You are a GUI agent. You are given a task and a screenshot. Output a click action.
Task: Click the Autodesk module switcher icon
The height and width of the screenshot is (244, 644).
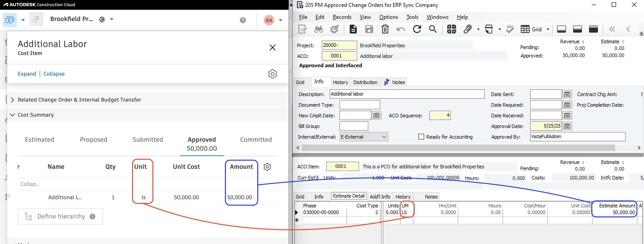click(10, 20)
